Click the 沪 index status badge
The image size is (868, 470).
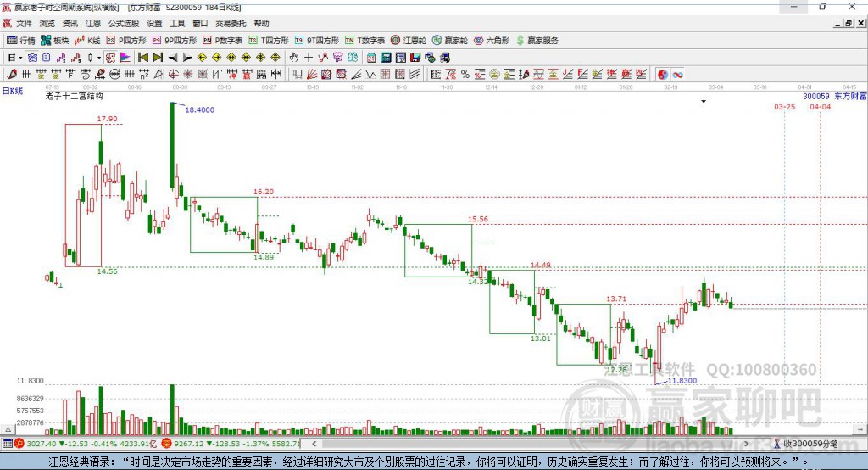pyautogui.click(x=19, y=444)
